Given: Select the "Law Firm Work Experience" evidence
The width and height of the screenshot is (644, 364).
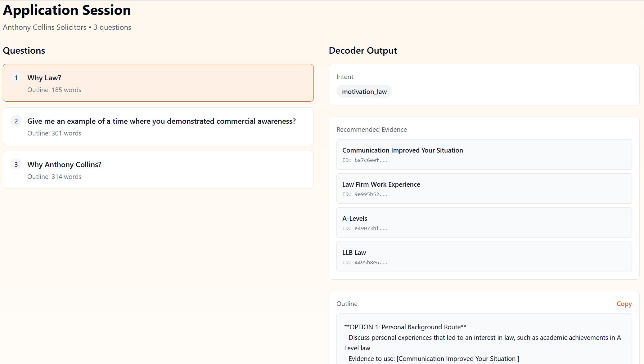Looking at the screenshot, I should tap(484, 189).
